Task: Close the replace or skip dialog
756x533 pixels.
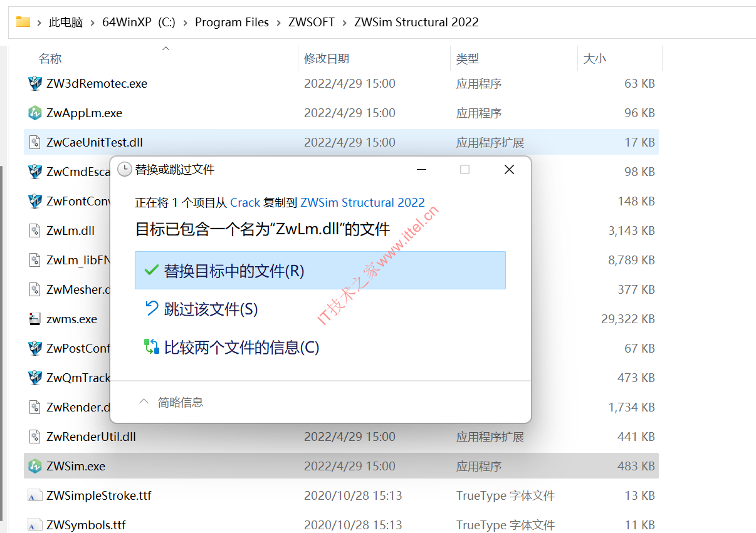Action: [x=509, y=170]
